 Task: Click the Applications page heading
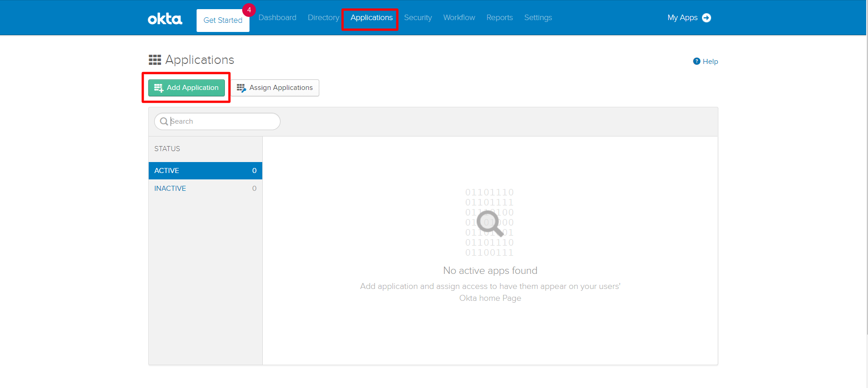pos(200,60)
